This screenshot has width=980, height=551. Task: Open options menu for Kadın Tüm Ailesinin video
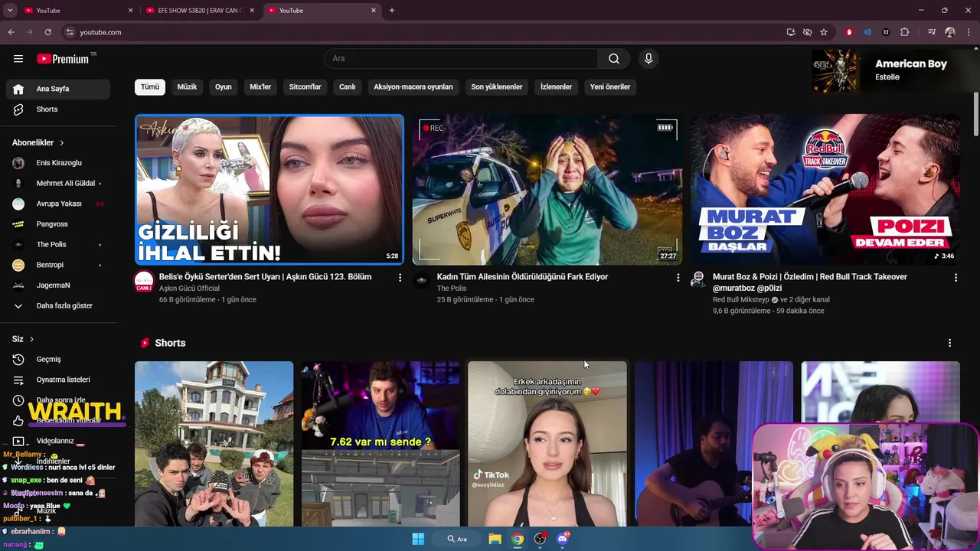click(678, 278)
